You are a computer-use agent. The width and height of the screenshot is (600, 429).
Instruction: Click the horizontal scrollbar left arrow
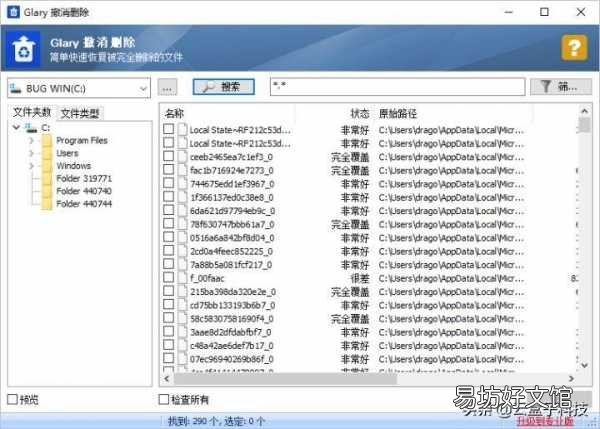(166, 379)
